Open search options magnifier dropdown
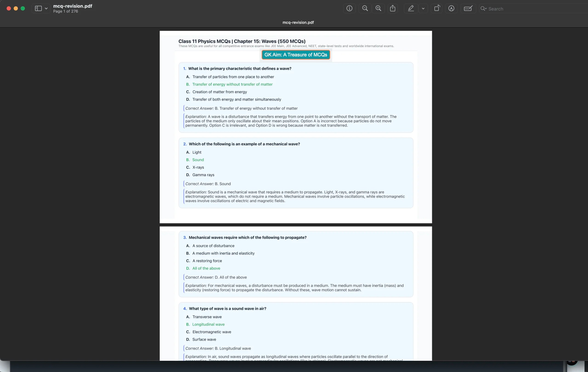The width and height of the screenshot is (588, 372). 483,9
